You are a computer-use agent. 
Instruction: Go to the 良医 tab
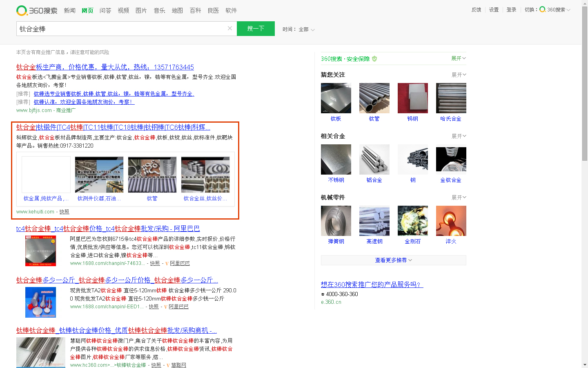[x=213, y=11]
